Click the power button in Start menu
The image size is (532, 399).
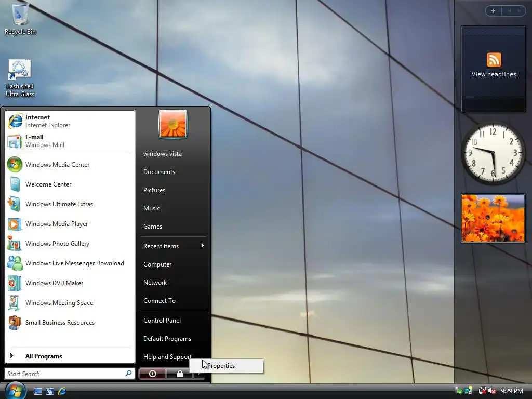[152, 374]
